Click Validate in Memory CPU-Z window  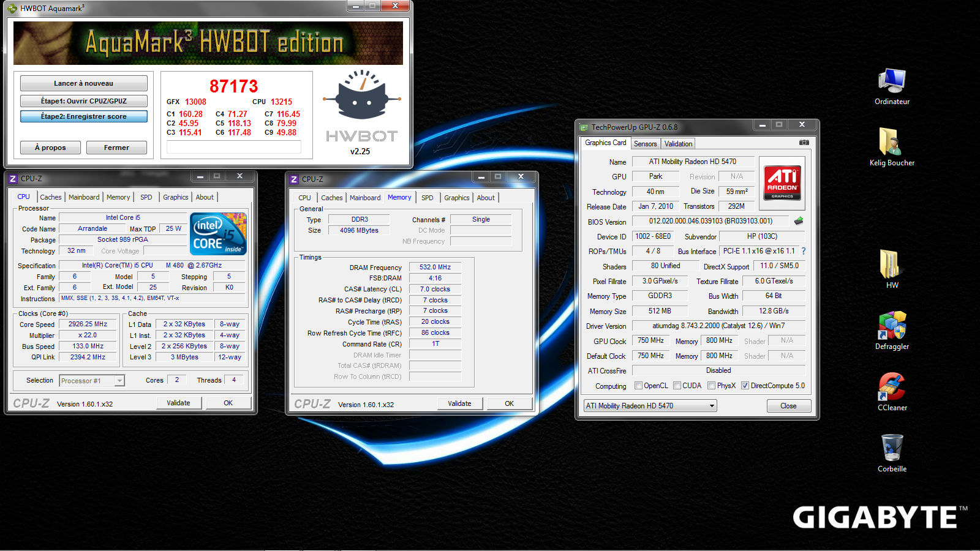[459, 403]
